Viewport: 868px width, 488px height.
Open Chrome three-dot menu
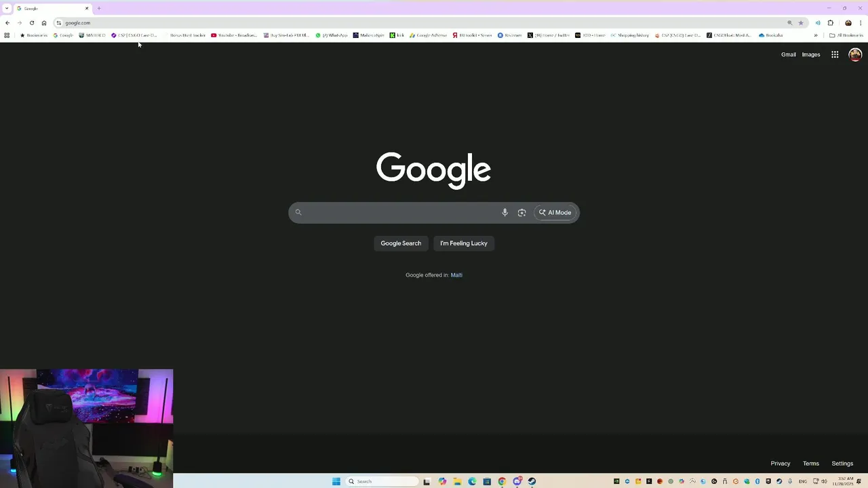tap(861, 22)
